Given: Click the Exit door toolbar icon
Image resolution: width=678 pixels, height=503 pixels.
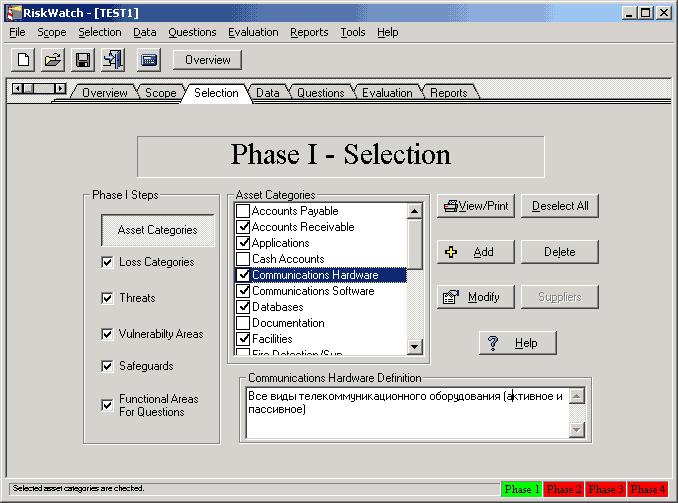Looking at the screenshot, I should tap(113, 60).
